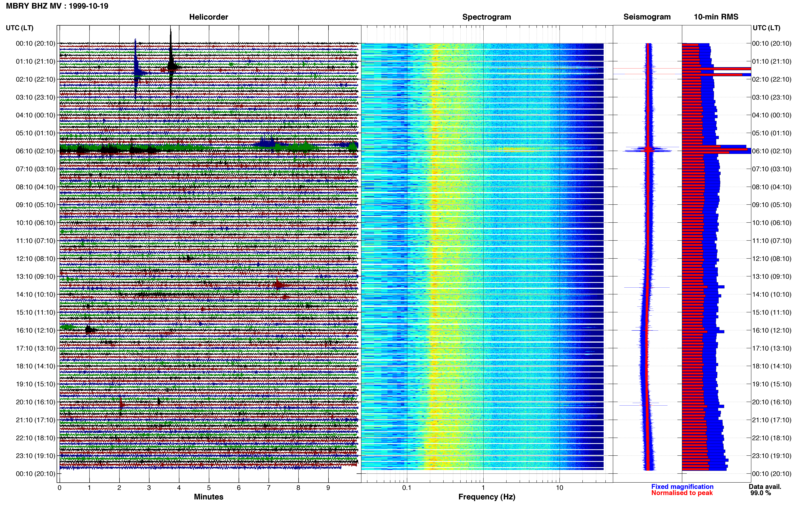Viewport: 812px width, 508px height.
Task: Click the left 'UTC (LT)' axis label
Action: click(x=19, y=28)
